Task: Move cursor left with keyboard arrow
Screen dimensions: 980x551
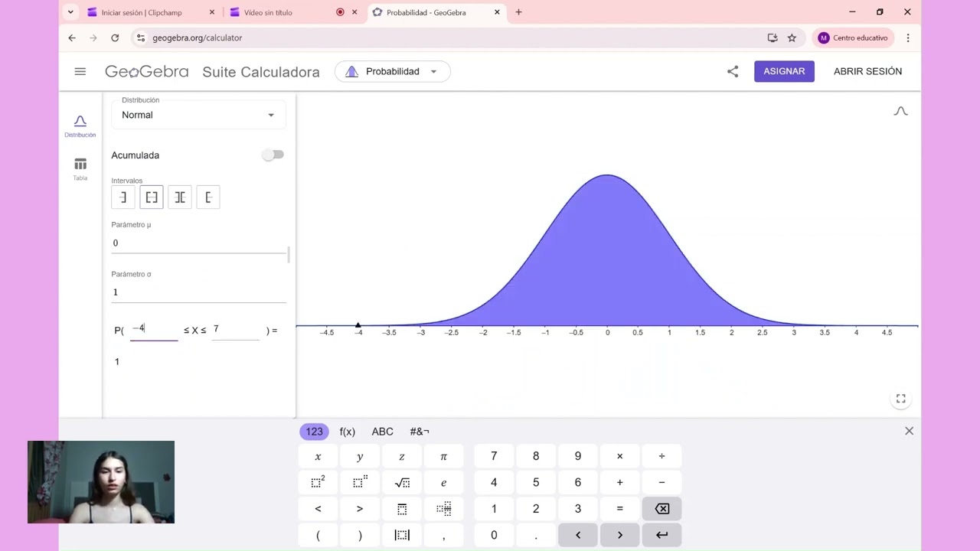Action: coord(578,535)
